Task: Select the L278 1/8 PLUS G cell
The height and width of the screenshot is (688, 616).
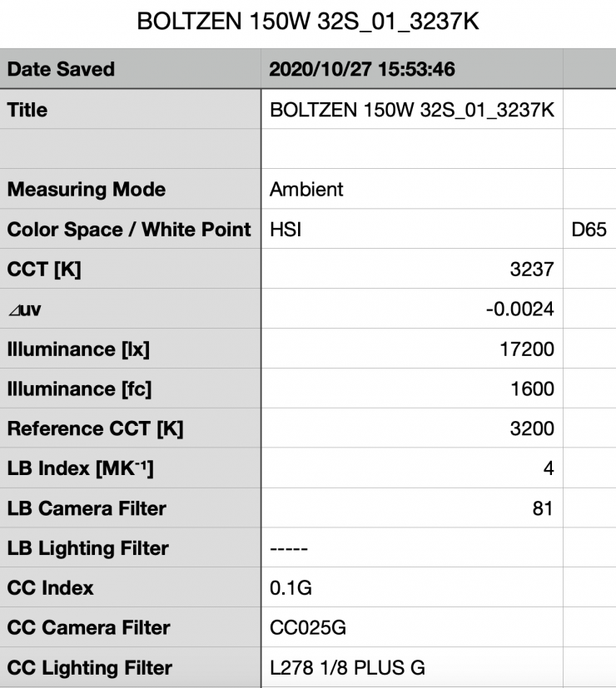Action: pos(346,667)
